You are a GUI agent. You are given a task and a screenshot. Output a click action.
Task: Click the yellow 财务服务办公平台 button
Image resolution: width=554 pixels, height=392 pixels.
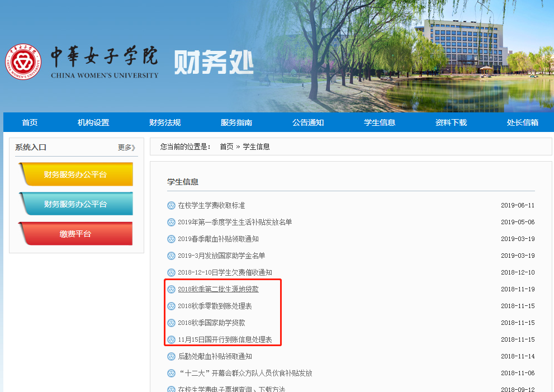[75, 174]
